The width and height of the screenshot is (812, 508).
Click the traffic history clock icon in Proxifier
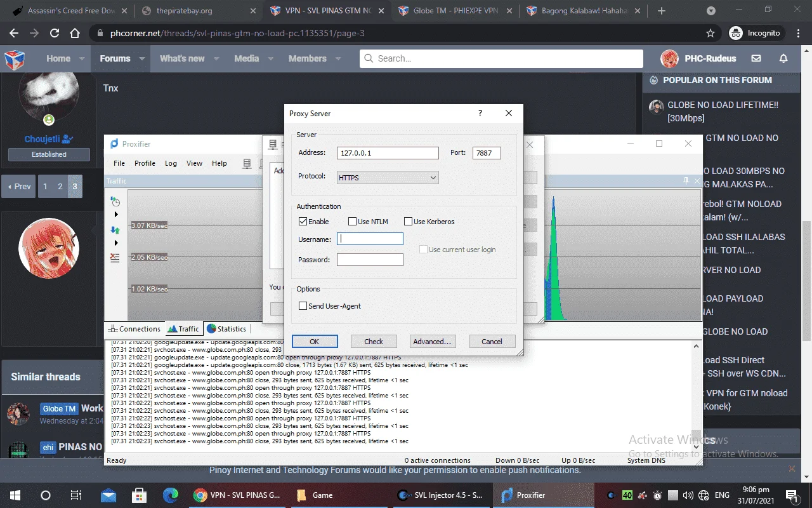click(x=115, y=201)
